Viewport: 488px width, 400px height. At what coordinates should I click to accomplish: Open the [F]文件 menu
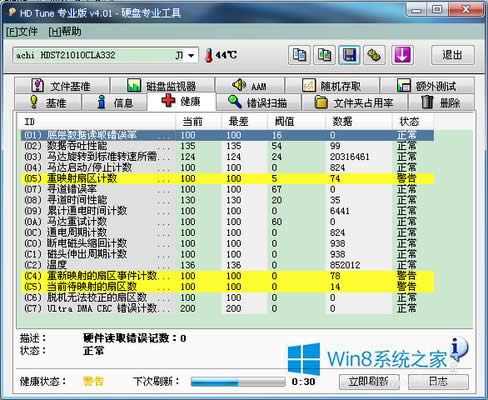click(22, 32)
